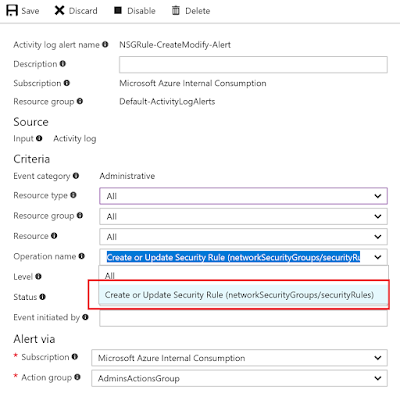
Task: Click the Delete trash can icon
Action: click(x=175, y=11)
